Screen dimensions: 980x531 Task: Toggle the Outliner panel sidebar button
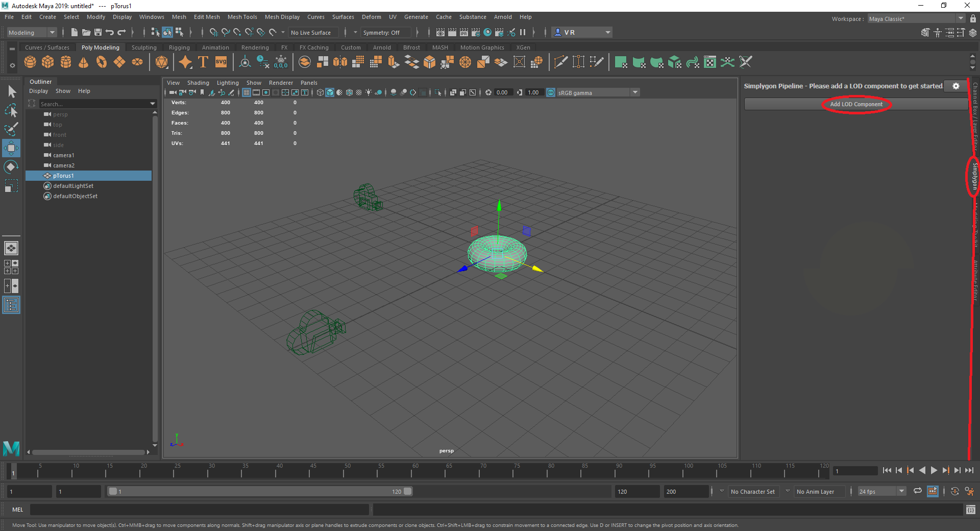click(x=11, y=305)
